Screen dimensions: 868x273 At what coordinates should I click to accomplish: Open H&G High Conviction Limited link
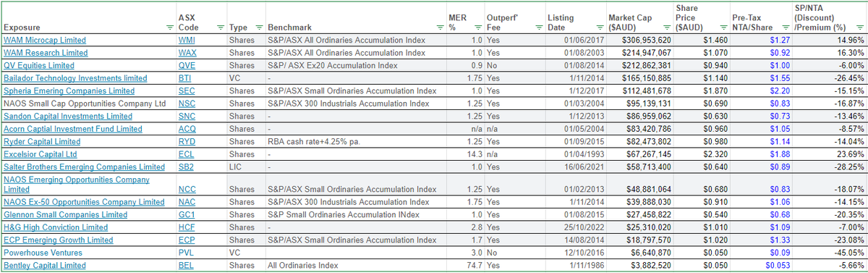pyautogui.click(x=56, y=227)
